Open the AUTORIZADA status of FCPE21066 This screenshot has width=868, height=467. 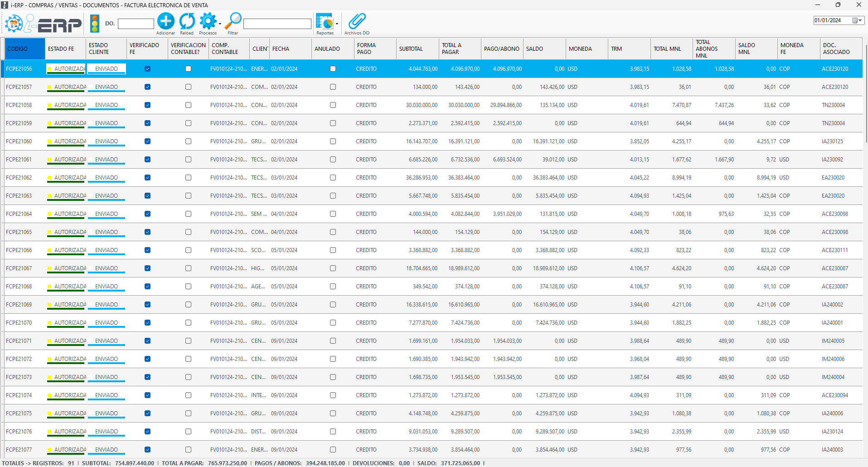(x=70, y=250)
